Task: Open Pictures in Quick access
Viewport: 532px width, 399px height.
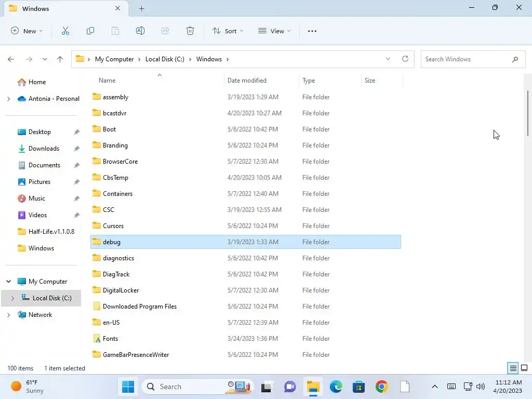Action: [39, 182]
